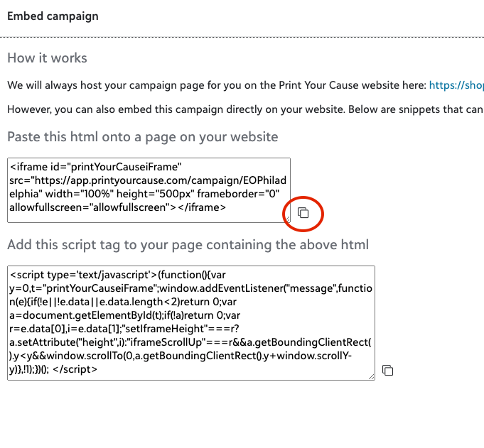
Task: Click 'Add this script tag' heading
Action: pyautogui.click(x=188, y=245)
